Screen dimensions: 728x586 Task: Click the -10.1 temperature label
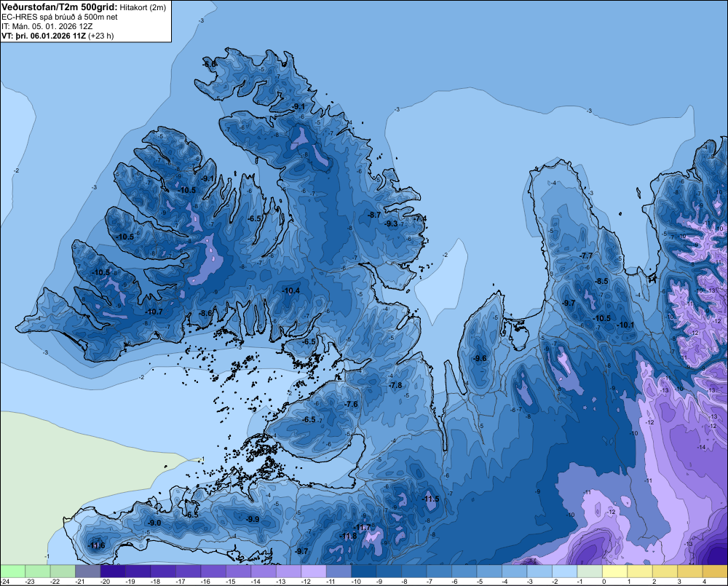625,325
